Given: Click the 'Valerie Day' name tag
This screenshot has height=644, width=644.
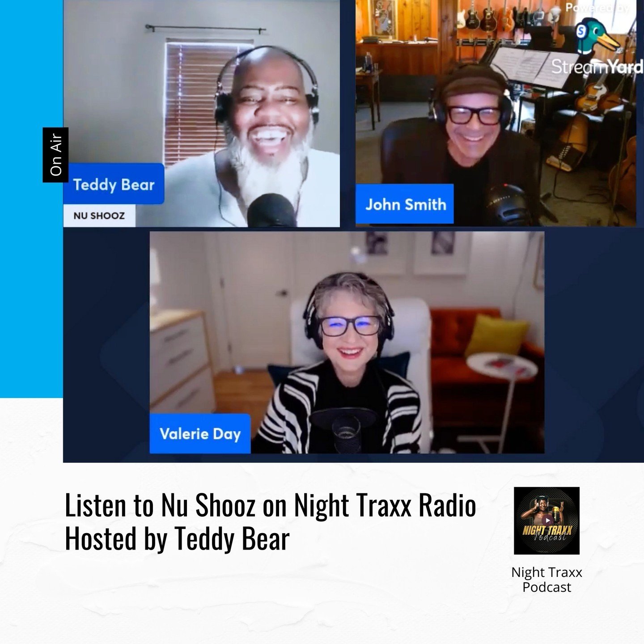Looking at the screenshot, I should point(200,434).
